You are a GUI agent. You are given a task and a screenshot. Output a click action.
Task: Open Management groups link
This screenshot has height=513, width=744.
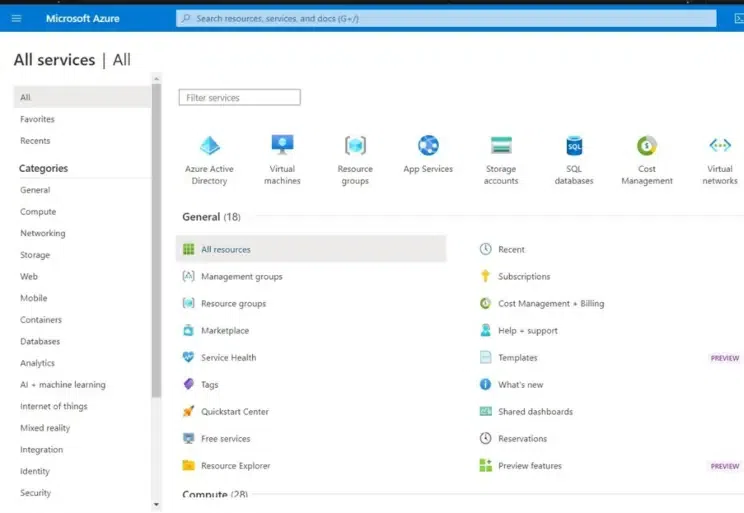tap(242, 276)
